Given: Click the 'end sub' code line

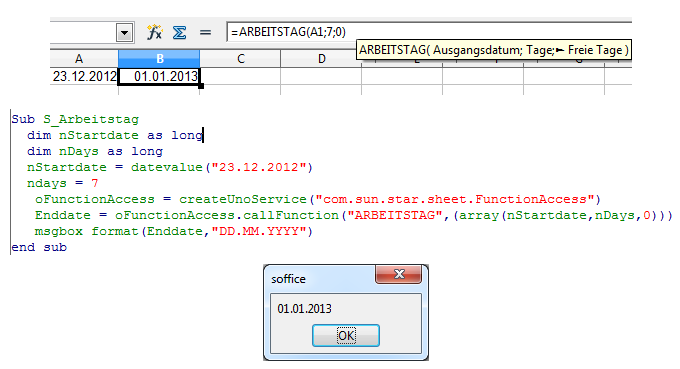Looking at the screenshot, I should 39,248.
